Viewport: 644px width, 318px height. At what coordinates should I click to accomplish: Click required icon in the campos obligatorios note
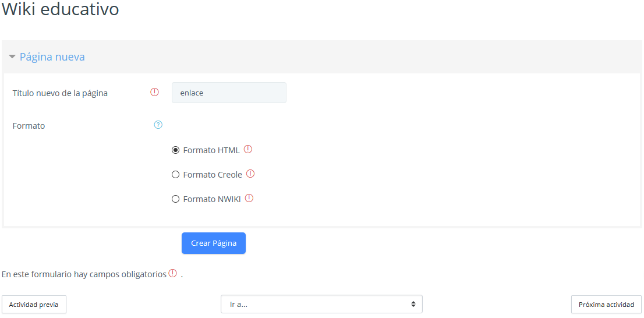click(173, 274)
